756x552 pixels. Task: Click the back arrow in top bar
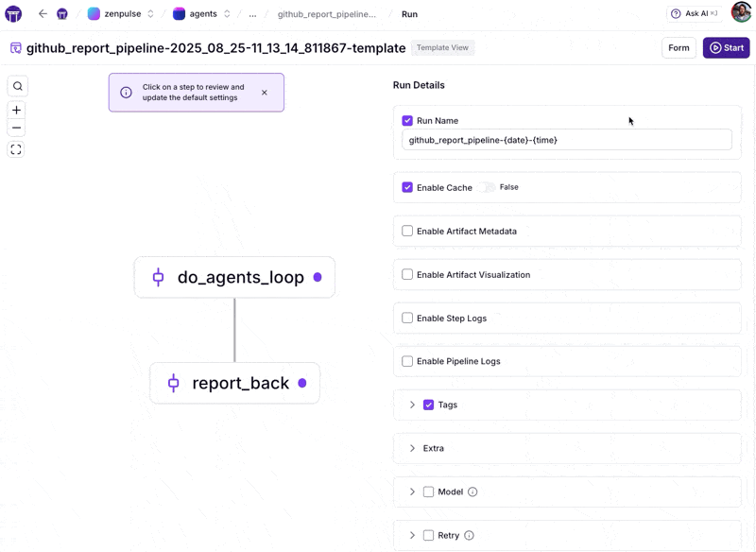(43, 14)
